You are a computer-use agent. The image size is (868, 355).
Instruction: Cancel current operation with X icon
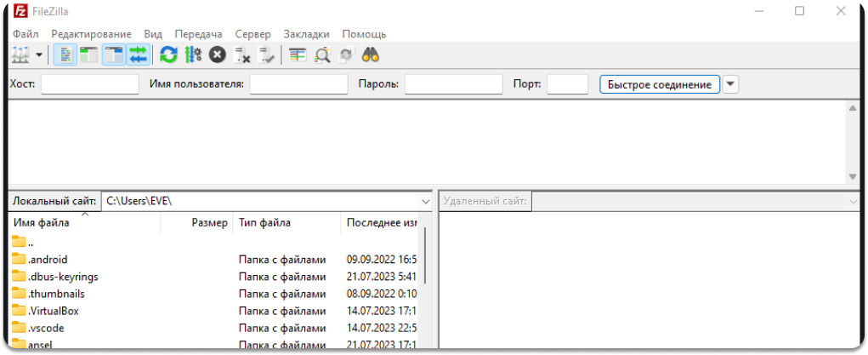tap(218, 55)
